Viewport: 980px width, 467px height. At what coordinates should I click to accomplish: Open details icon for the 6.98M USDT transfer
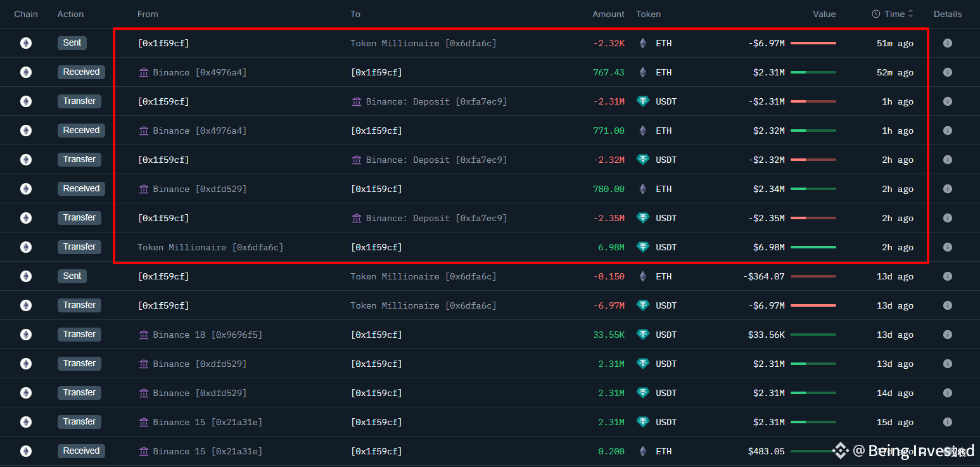click(947, 247)
